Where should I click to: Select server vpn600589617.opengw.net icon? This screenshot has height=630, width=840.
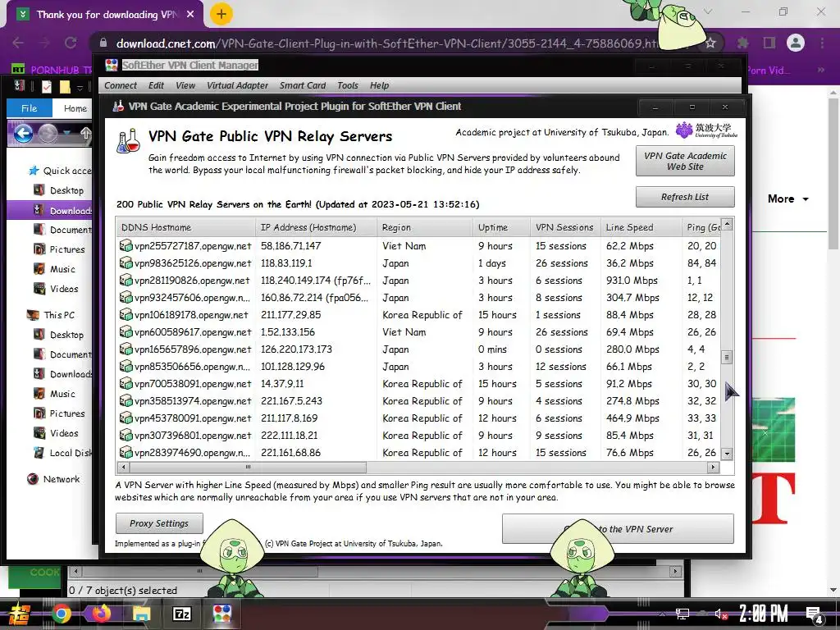[126, 332]
